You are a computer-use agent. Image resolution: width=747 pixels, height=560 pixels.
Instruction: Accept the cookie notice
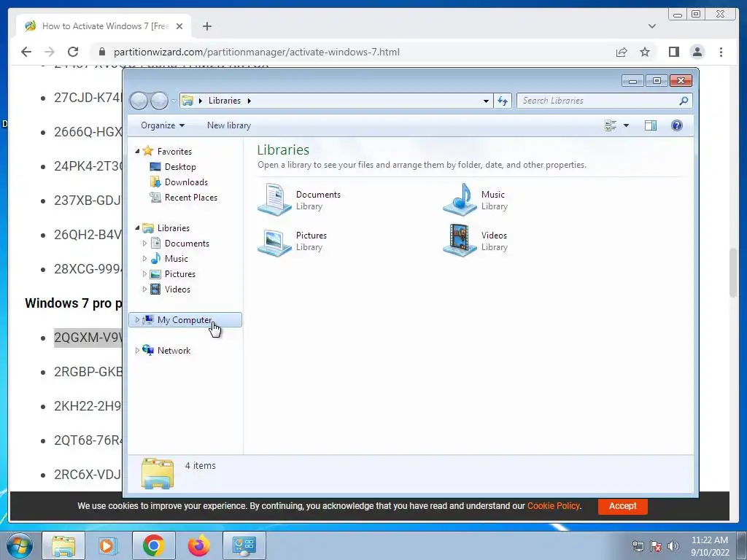pyautogui.click(x=623, y=506)
